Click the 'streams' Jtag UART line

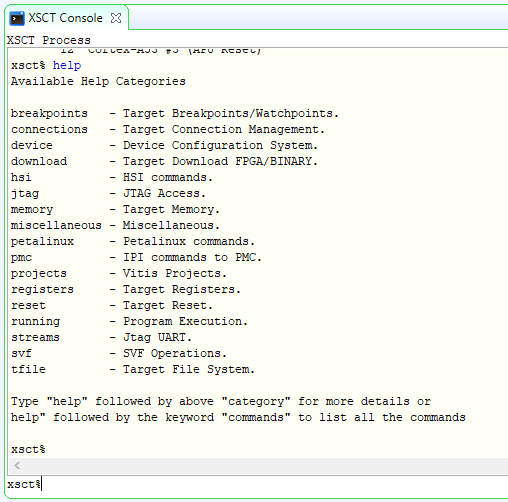tap(101, 337)
